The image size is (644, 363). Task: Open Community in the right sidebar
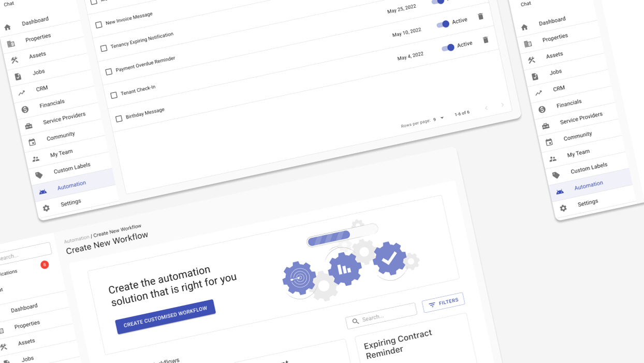pyautogui.click(x=578, y=136)
